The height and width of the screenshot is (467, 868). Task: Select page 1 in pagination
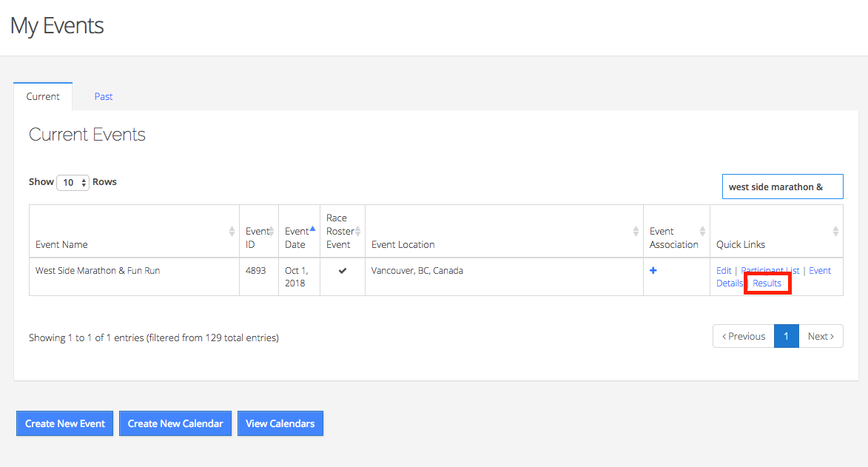786,336
